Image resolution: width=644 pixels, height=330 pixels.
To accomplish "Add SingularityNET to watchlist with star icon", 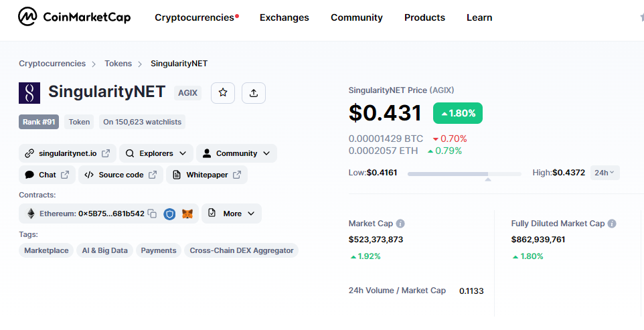I will point(223,93).
